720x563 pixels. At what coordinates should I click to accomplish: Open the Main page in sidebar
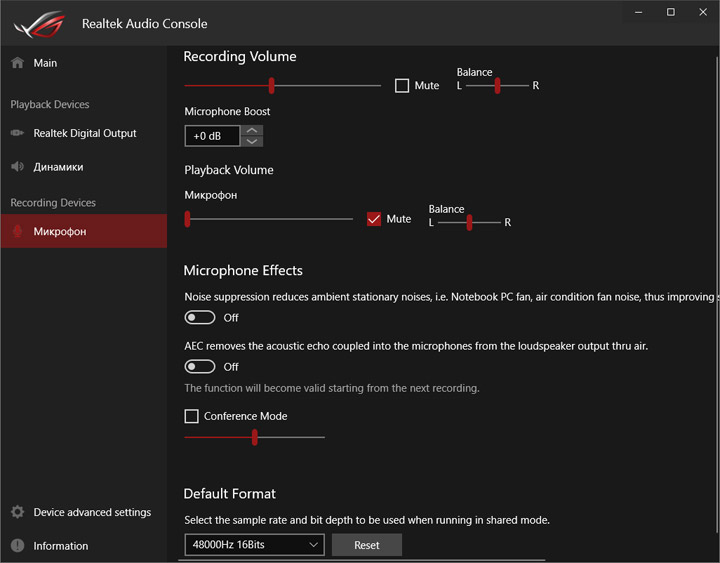(45, 63)
